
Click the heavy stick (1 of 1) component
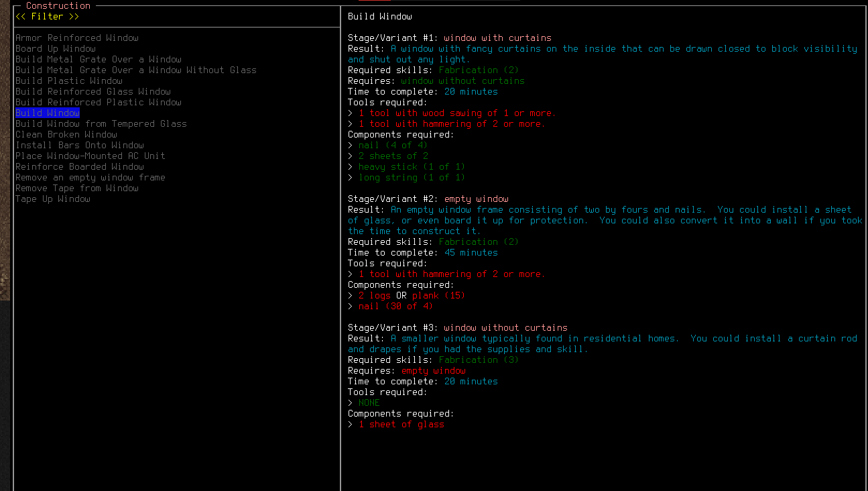tap(412, 166)
